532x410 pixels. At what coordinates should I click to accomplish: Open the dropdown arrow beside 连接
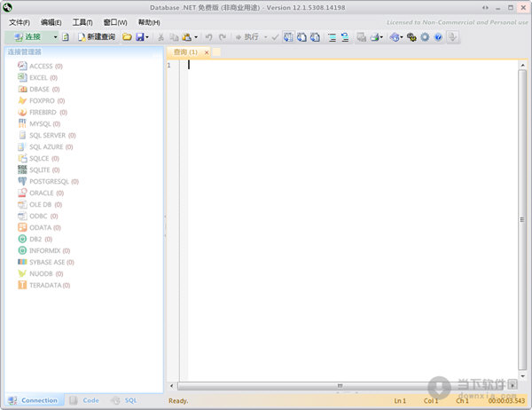click(x=55, y=37)
